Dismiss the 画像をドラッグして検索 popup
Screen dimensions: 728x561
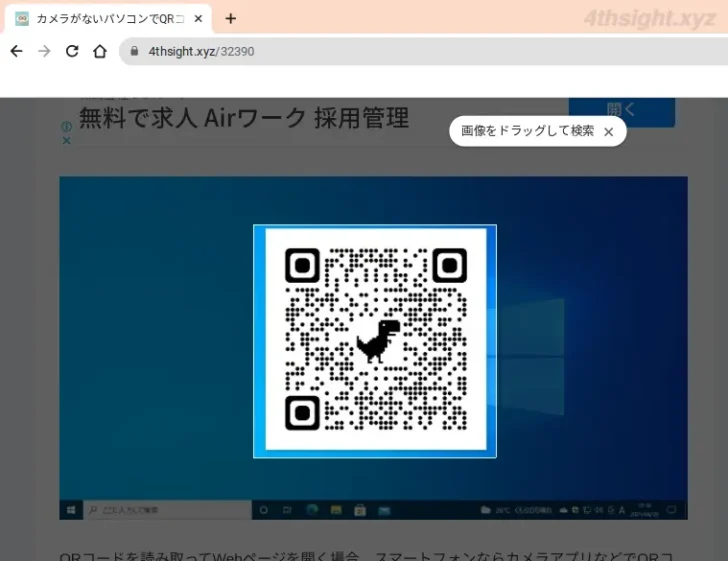click(609, 132)
